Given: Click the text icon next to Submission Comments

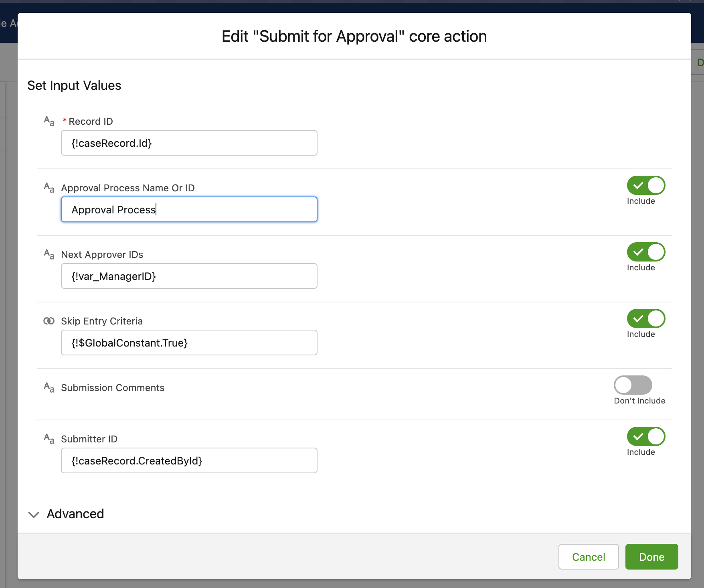Looking at the screenshot, I should [x=49, y=387].
